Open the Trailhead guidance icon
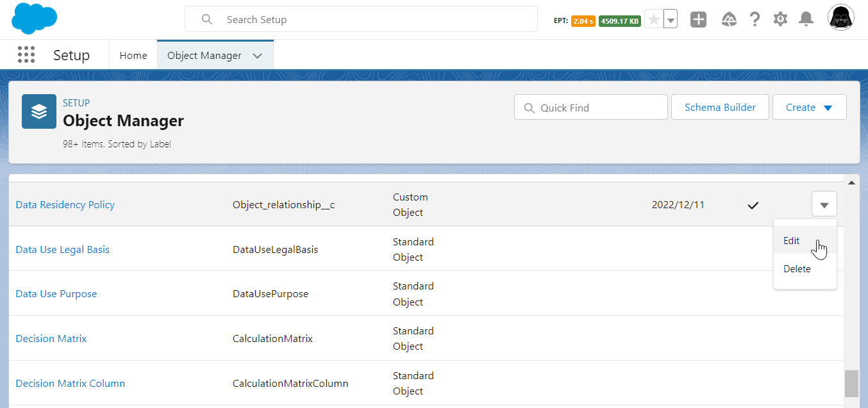Viewport: 868px width, 408px height. [729, 20]
